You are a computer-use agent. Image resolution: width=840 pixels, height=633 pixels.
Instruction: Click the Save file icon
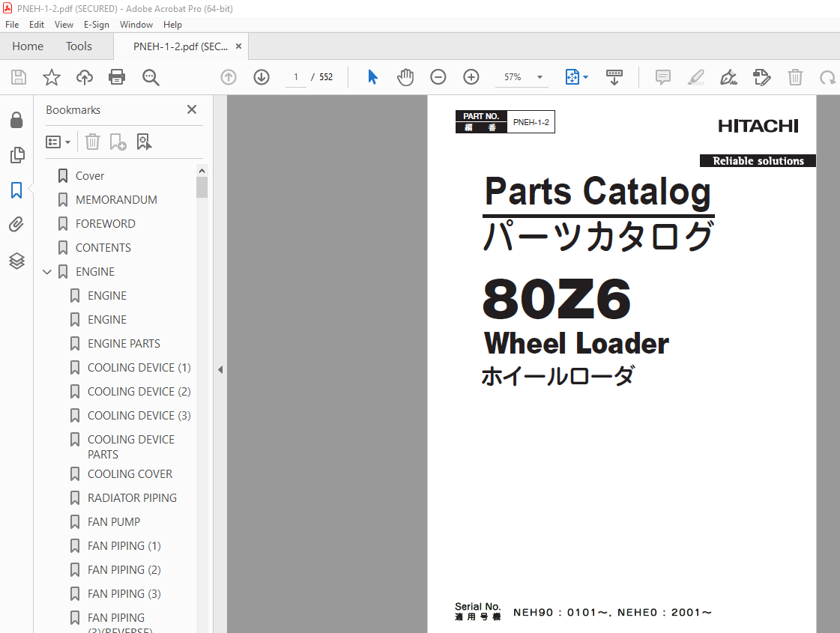(19, 77)
